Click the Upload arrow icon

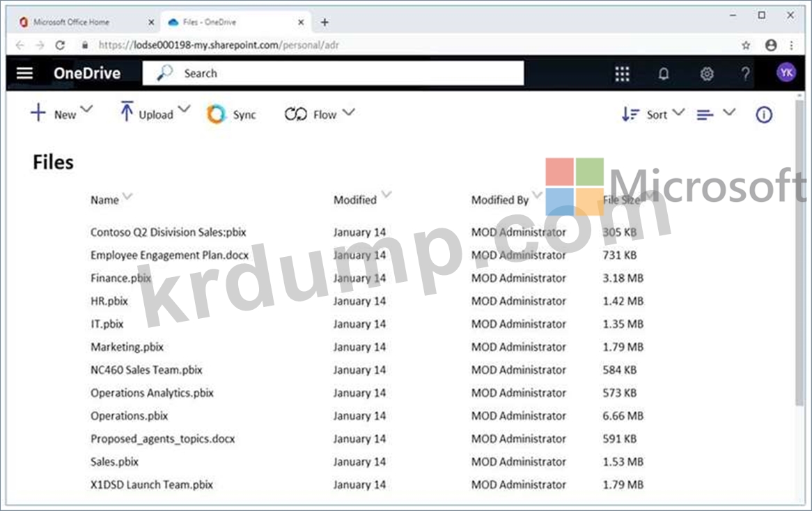pos(126,111)
